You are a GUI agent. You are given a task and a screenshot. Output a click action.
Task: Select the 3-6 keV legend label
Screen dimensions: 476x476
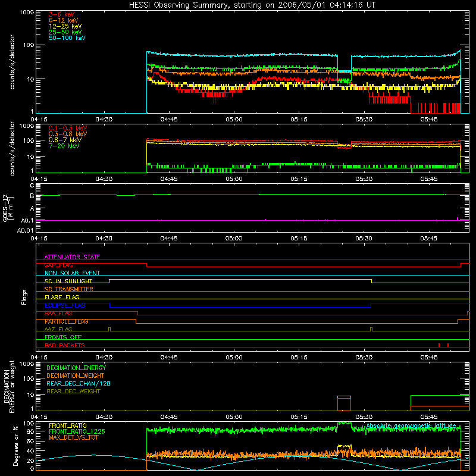(x=61, y=14)
